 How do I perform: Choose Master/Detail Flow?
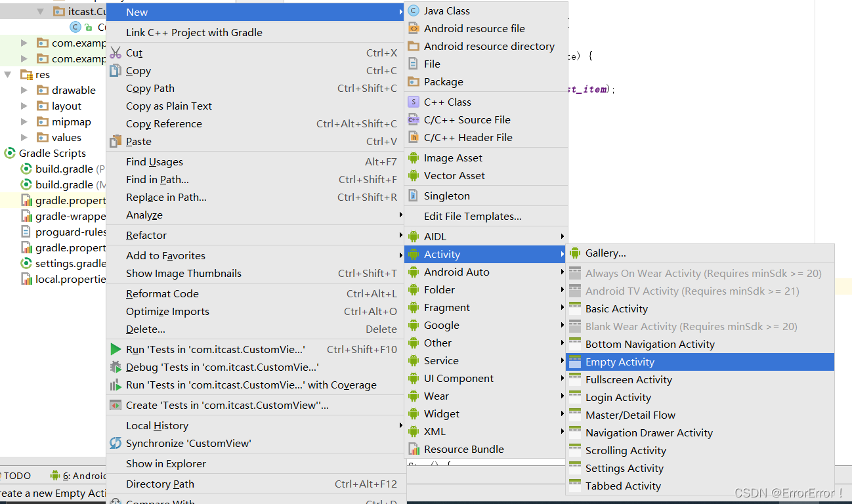click(x=700, y=415)
